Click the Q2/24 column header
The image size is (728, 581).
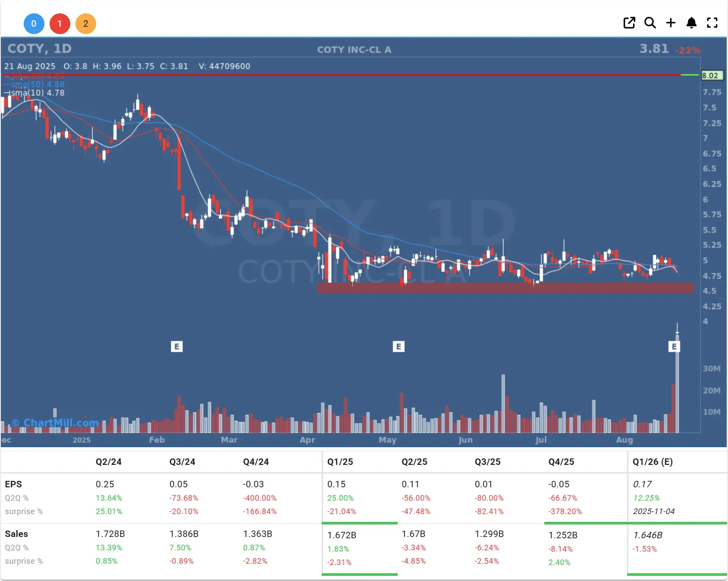tap(109, 462)
